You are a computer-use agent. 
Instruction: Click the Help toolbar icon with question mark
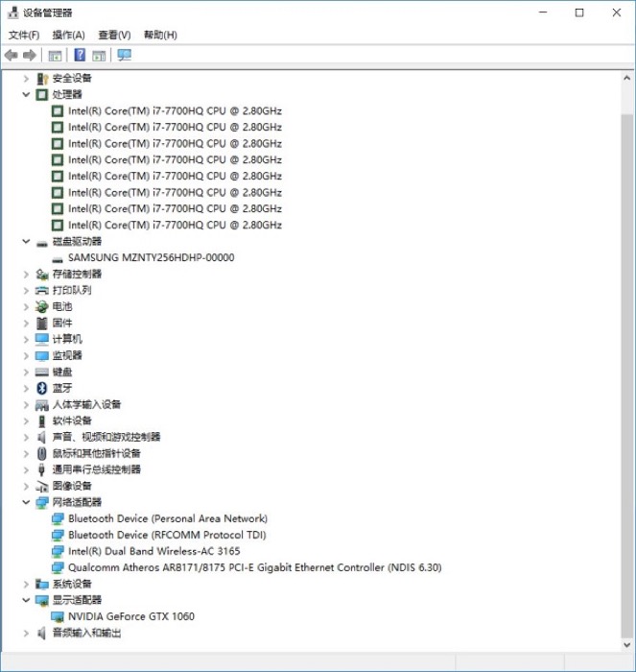tap(80, 55)
